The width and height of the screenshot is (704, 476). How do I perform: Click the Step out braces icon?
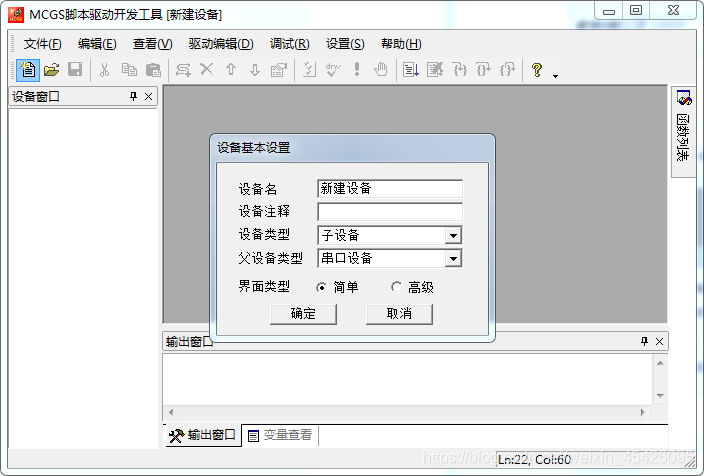tap(507, 70)
